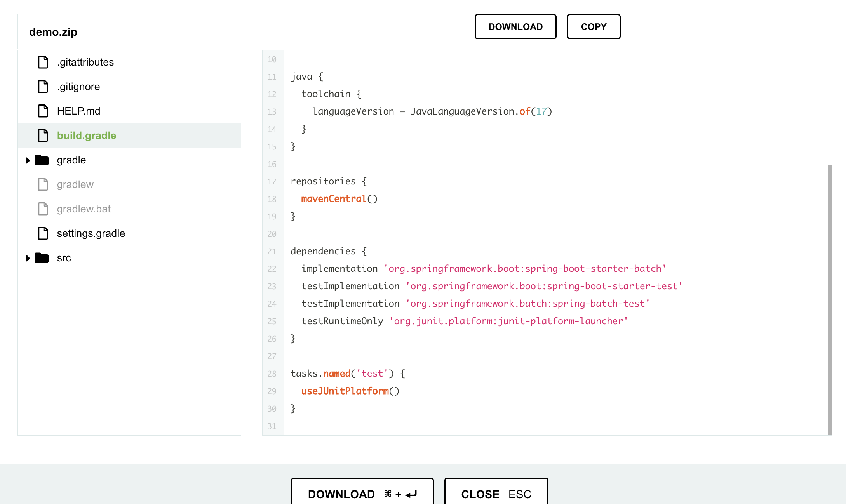Click the settings.gradle file icon
The image size is (846, 504).
click(x=43, y=233)
